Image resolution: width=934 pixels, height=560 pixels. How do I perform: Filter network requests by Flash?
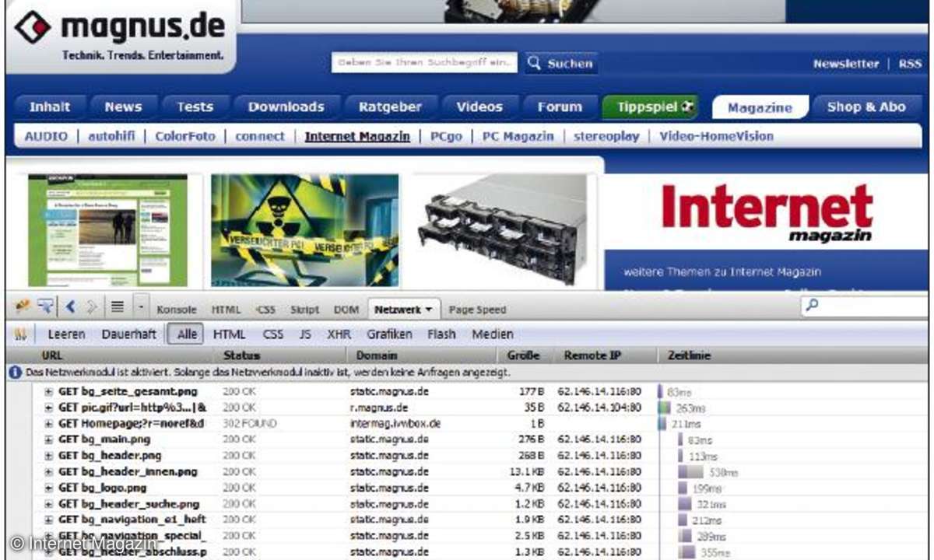[x=441, y=334]
